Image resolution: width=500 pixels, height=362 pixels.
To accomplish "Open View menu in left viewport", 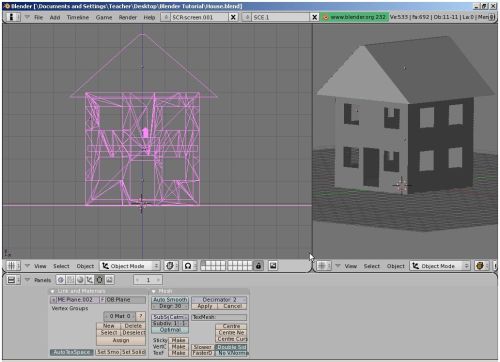I will pyautogui.click(x=40, y=266).
